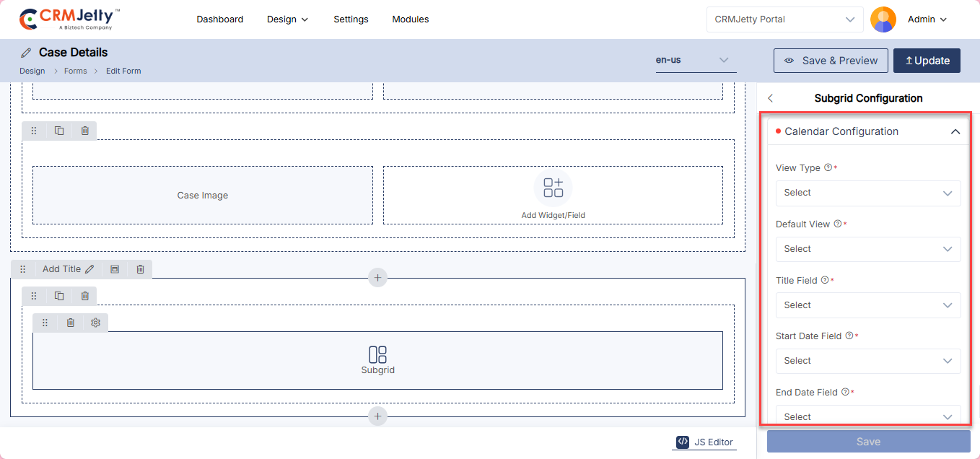Click the pencil icon beside Add Title
The height and width of the screenshot is (459, 980).
pos(89,269)
